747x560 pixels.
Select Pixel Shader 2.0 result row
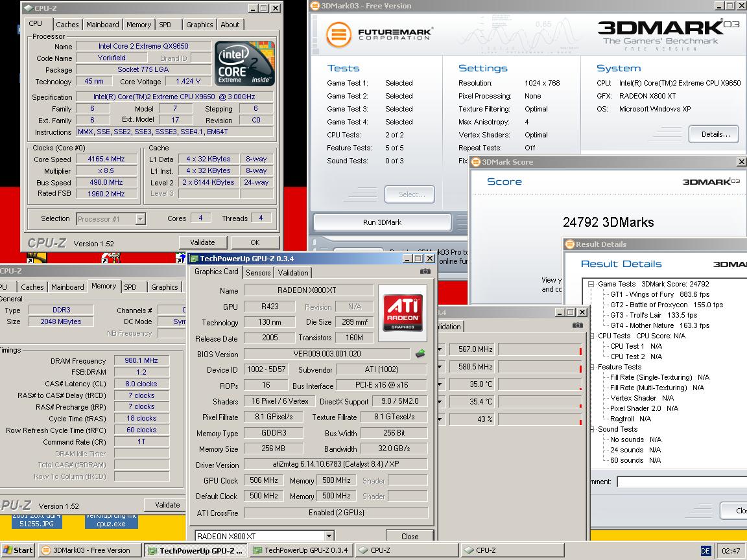click(644, 408)
